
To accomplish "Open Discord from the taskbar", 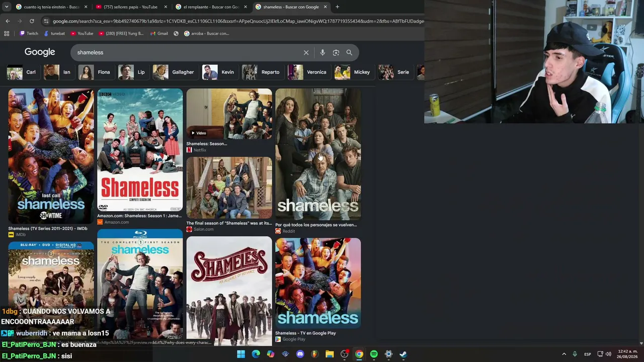I will tap(300, 354).
